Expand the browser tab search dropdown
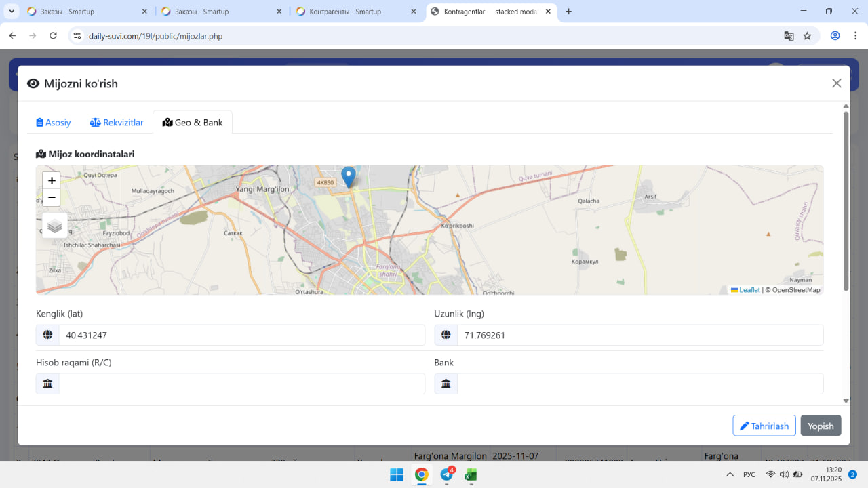Screen dimensions: 868x488 click(x=12, y=12)
